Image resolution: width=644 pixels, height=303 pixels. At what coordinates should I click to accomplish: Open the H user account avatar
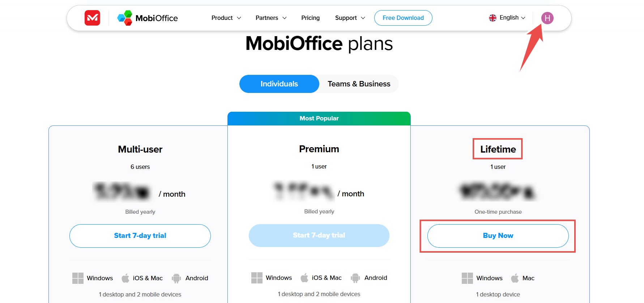pos(547,18)
